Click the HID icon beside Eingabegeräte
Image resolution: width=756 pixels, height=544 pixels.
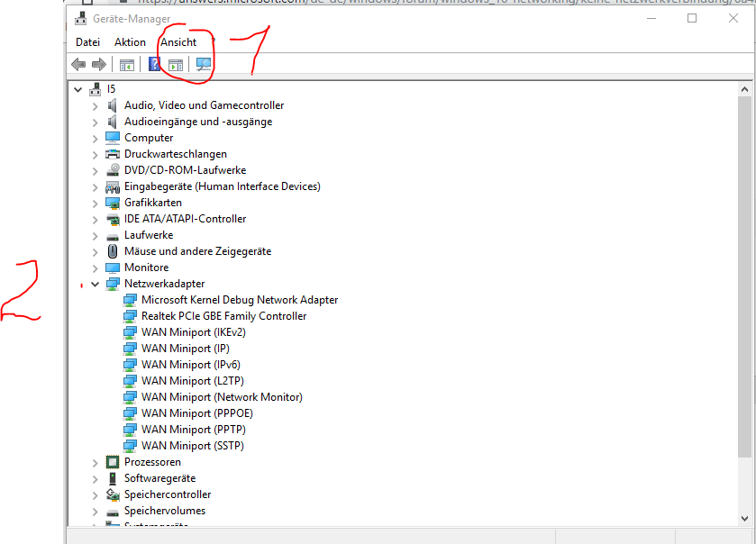pos(113,186)
